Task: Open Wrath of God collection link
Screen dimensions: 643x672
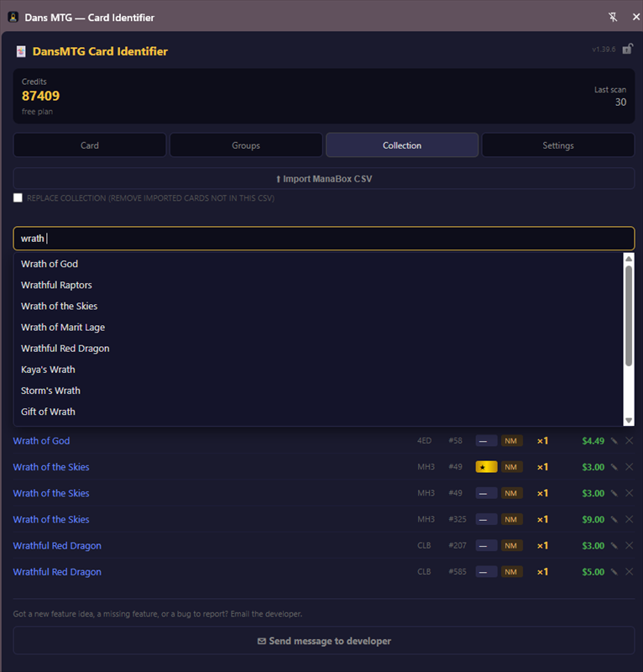Action: point(41,440)
